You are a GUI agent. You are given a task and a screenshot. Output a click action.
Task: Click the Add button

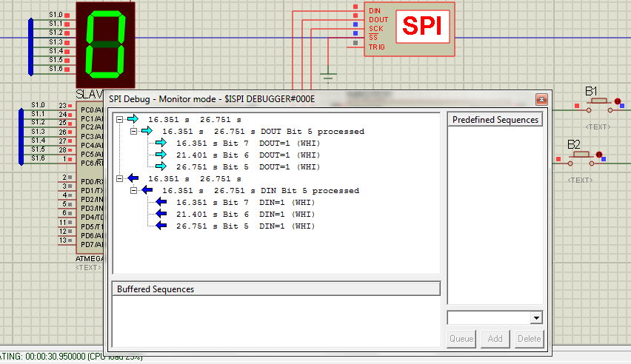click(495, 339)
